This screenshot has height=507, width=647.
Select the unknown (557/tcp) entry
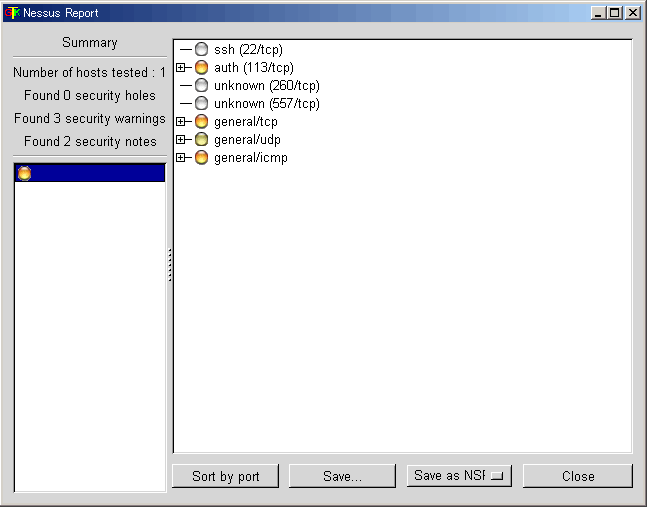point(267,103)
